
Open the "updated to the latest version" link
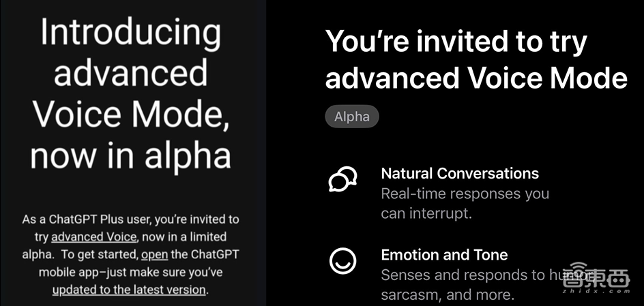click(x=129, y=290)
